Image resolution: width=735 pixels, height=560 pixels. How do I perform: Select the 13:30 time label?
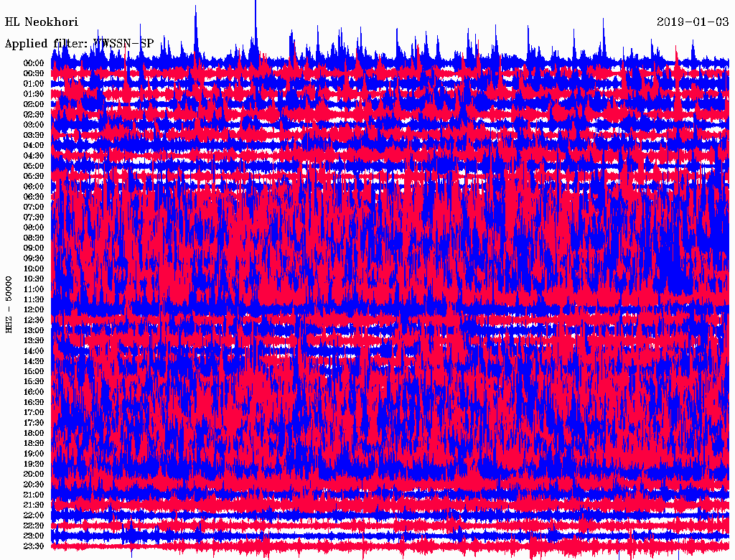tap(33, 340)
